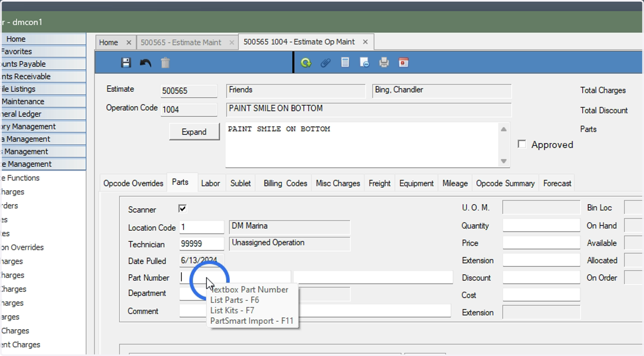
Task: Click 'PartSmart Import - F11' tooltip text
Action: (252, 321)
